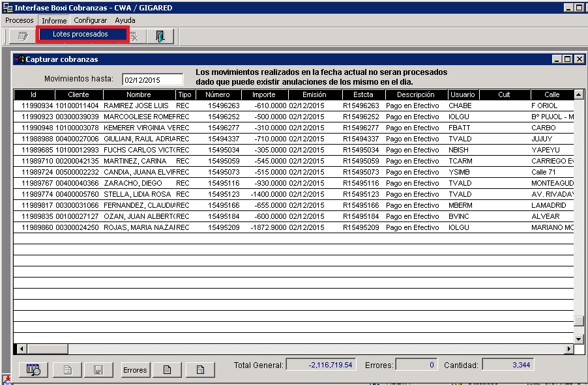Select Lotes procesados from the dropdown menu
The image size is (588, 385).
(x=81, y=33)
